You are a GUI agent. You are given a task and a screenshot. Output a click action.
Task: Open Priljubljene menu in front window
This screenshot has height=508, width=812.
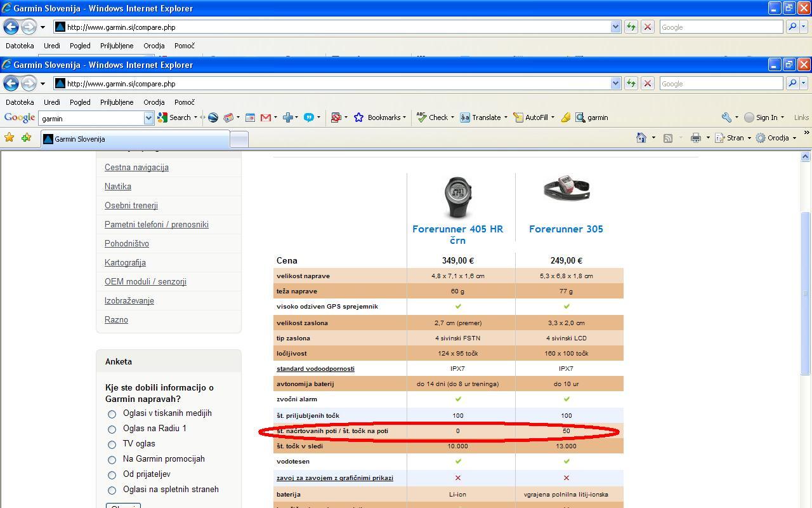coord(117,102)
